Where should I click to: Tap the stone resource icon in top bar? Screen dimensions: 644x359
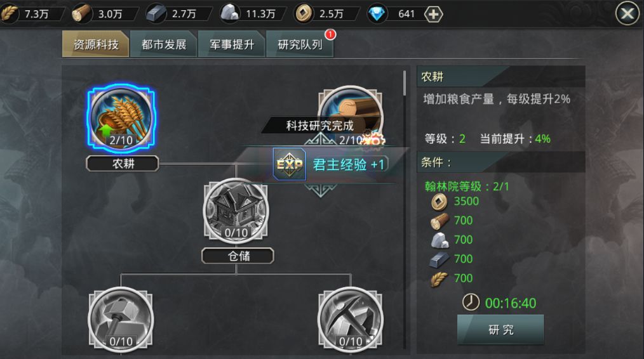(229, 13)
